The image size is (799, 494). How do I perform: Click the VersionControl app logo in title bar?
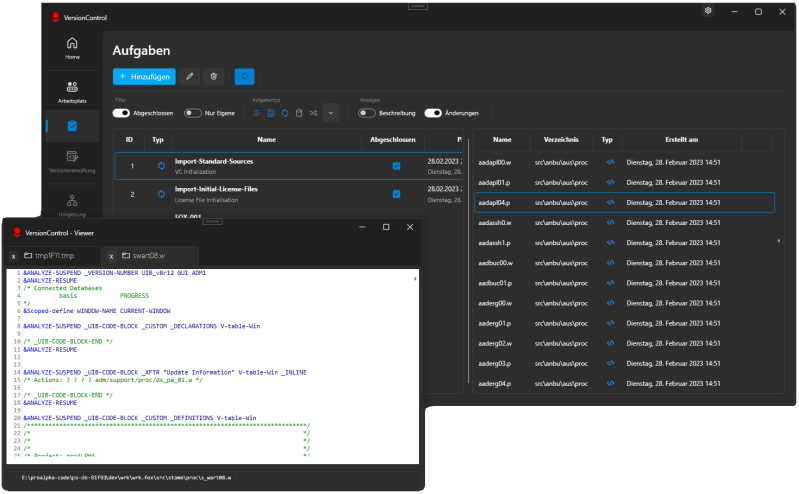click(x=56, y=17)
